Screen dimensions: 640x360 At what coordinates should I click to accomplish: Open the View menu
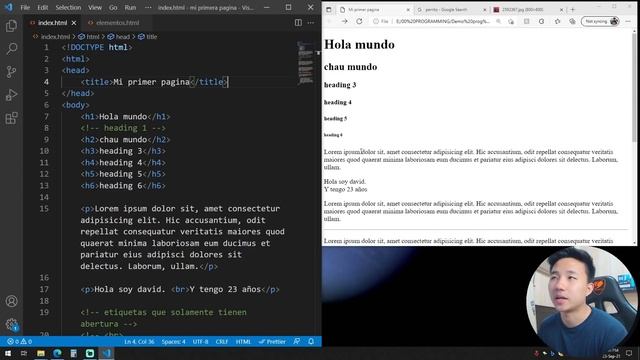coord(95,7)
